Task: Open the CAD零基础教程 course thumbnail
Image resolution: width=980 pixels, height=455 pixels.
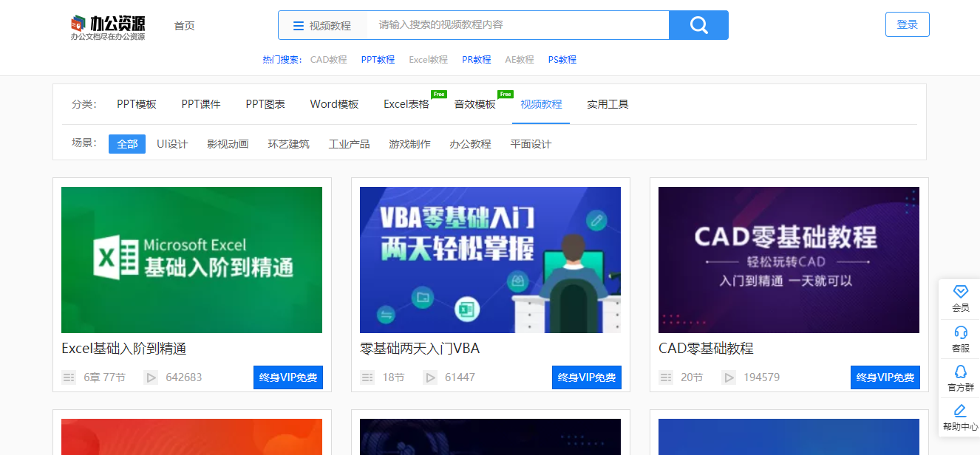Action: (x=789, y=259)
